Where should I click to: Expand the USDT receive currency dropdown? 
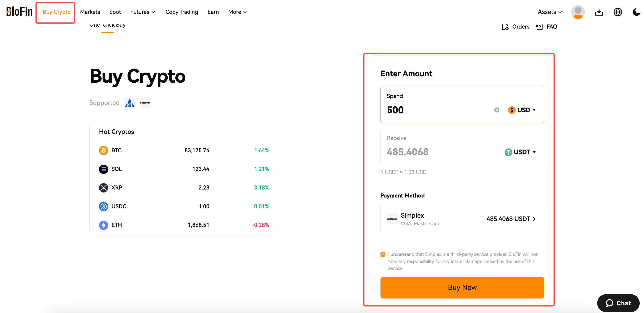[x=520, y=152]
